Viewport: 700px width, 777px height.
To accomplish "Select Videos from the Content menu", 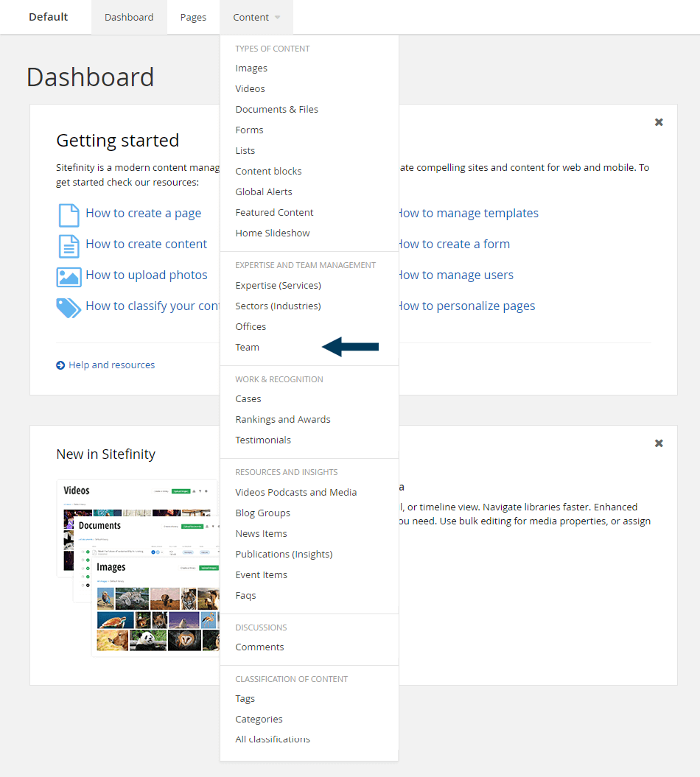I will click(251, 88).
